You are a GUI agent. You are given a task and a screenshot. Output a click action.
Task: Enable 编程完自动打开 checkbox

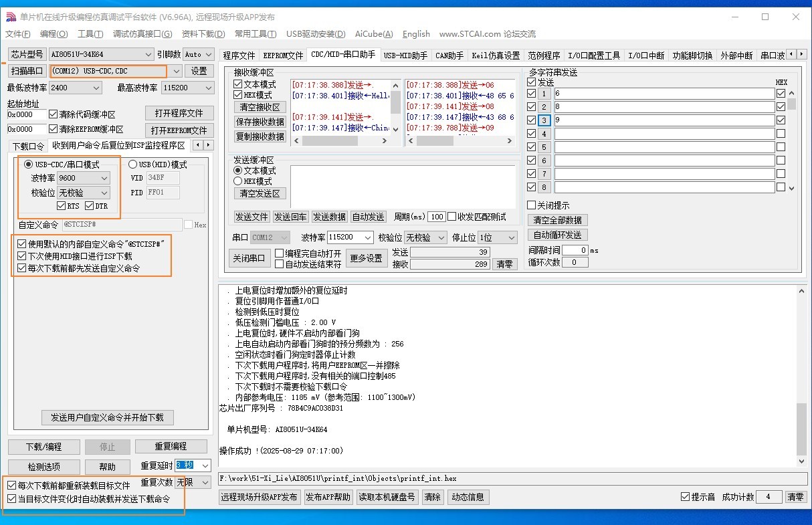(280, 253)
